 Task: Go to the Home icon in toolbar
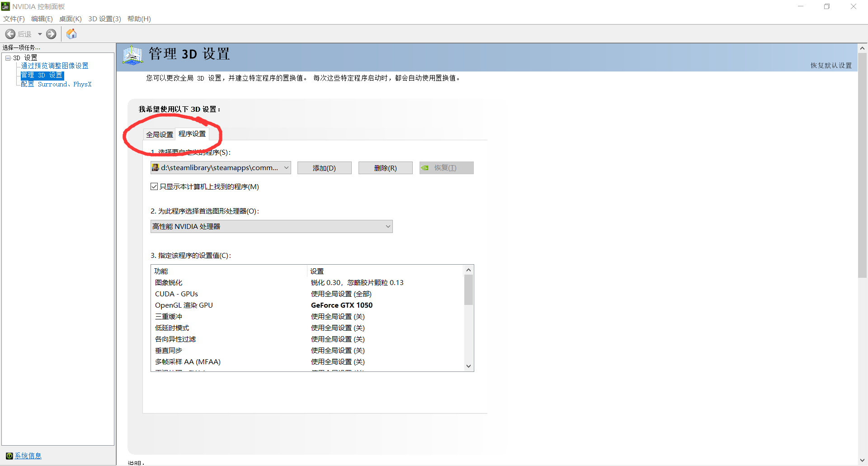(x=71, y=34)
